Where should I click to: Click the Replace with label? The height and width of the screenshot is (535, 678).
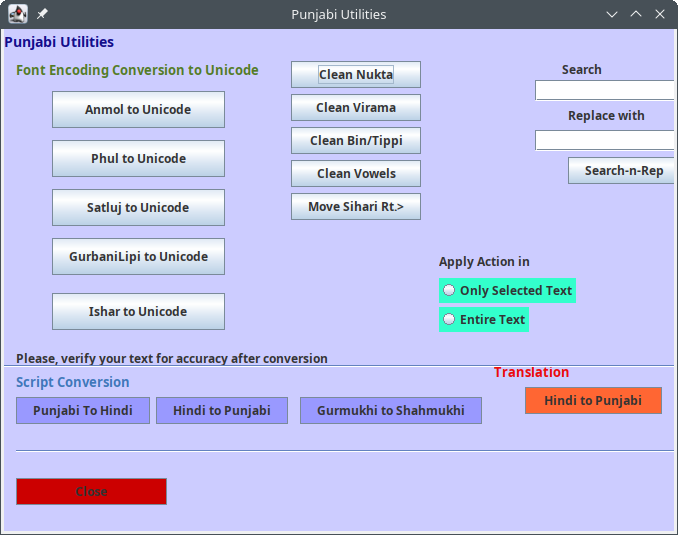click(606, 115)
